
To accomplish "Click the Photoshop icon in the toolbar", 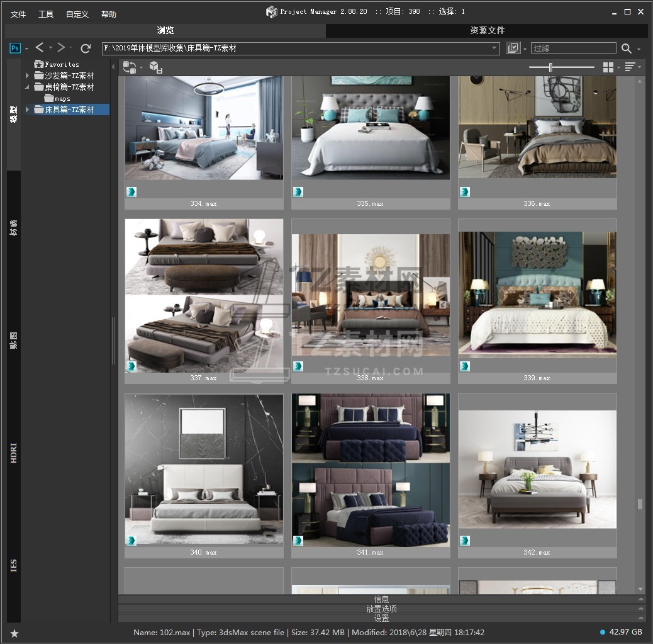I will (x=15, y=48).
